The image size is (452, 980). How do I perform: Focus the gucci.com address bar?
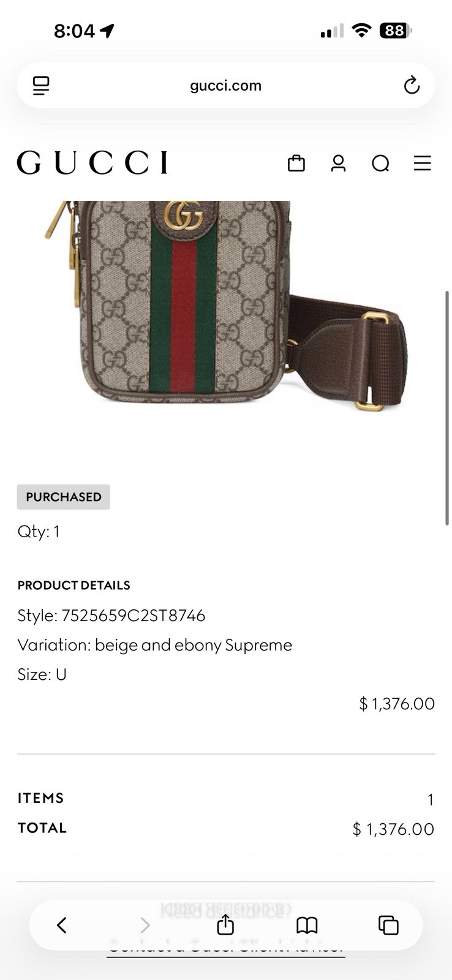tap(225, 85)
